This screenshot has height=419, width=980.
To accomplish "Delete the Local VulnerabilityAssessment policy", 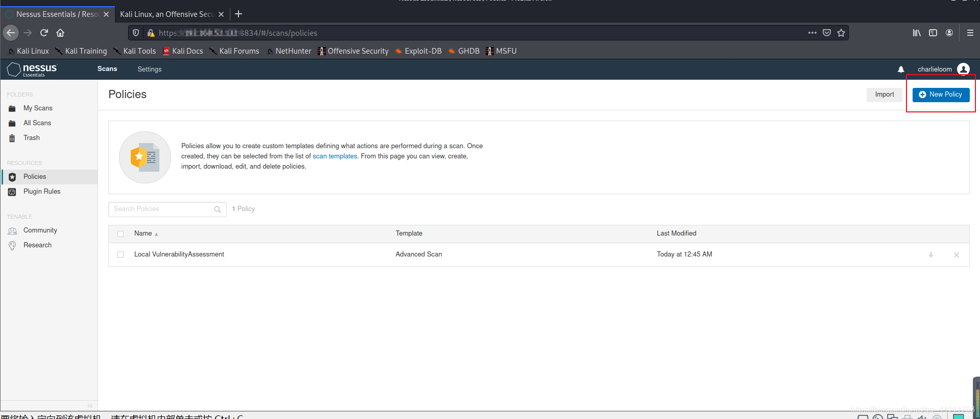I will coord(957,255).
